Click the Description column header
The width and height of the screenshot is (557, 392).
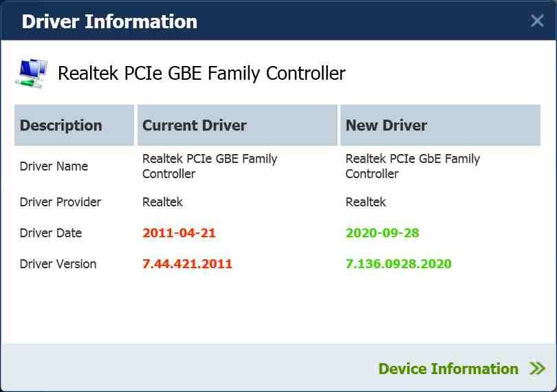click(74, 125)
